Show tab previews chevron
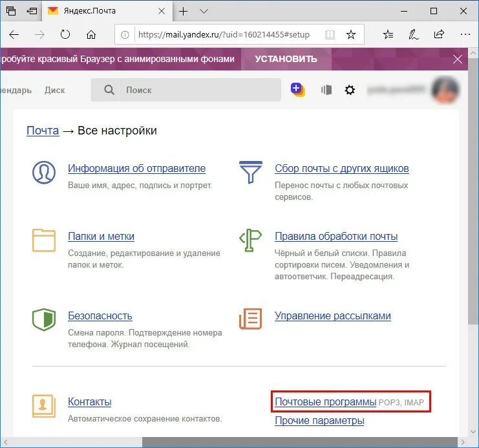 click(204, 11)
